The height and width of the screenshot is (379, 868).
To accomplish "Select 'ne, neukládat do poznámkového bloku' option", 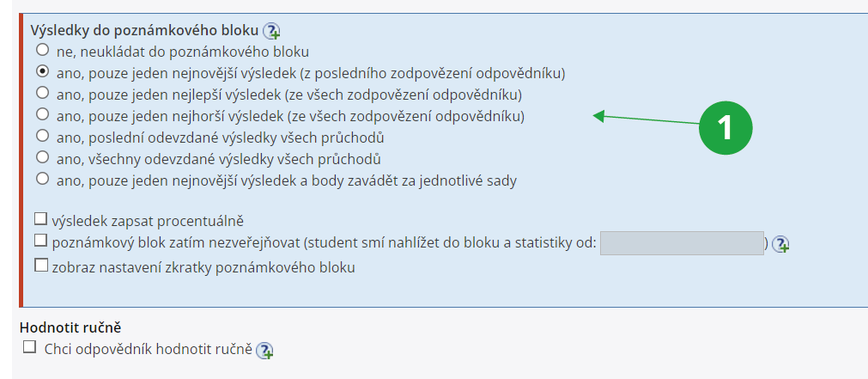I will click(42, 51).
